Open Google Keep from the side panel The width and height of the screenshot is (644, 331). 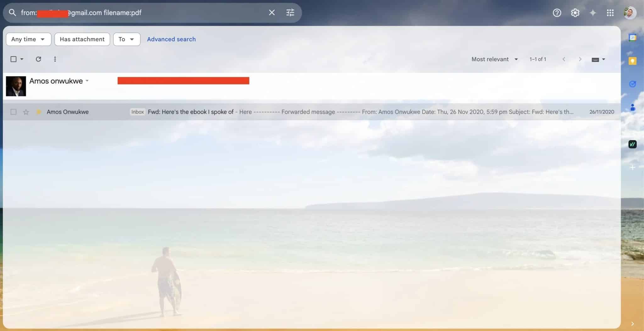point(633,61)
